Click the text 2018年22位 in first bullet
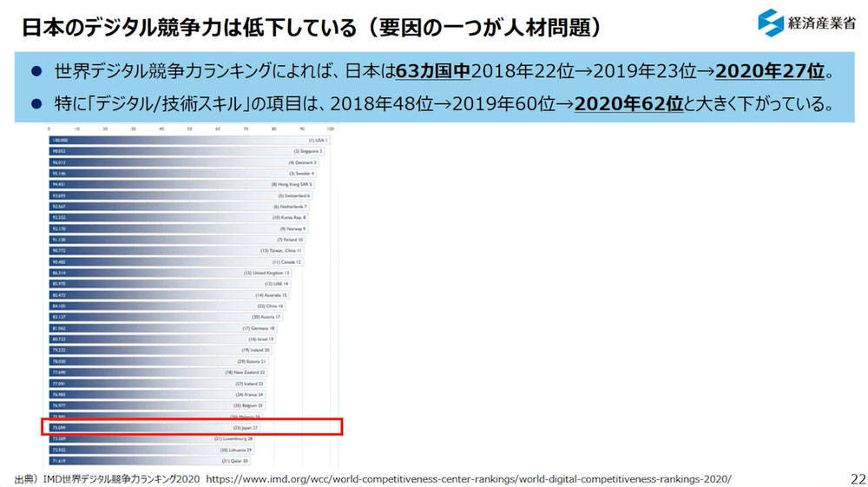Screen dimensions: 868x487 [x=523, y=71]
